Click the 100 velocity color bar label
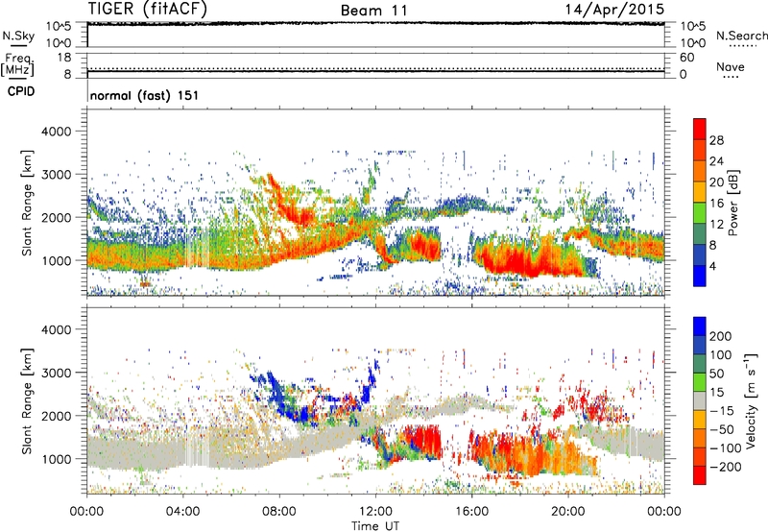Image resolution: width=768 pixels, height=532 pixels. click(721, 355)
